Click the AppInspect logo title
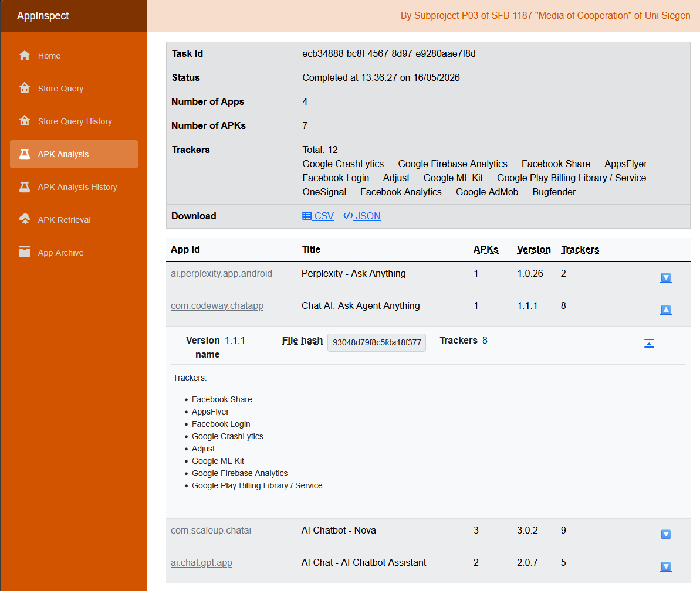The width and height of the screenshot is (700, 591). point(43,16)
